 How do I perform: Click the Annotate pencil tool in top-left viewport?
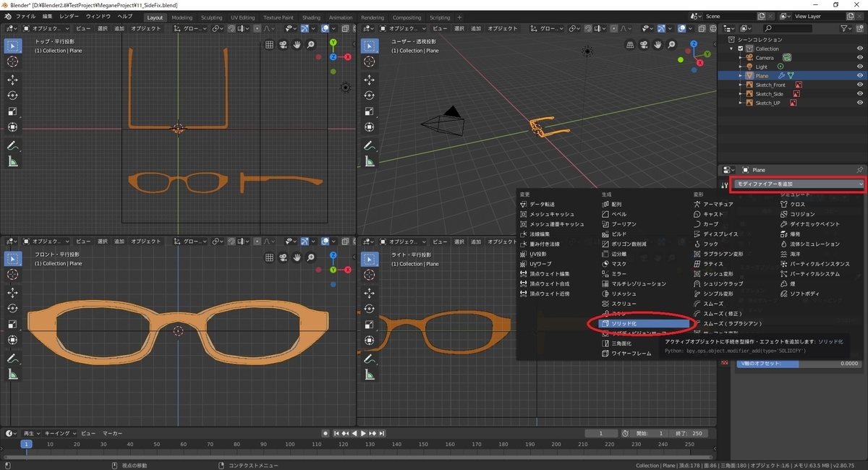(13, 145)
